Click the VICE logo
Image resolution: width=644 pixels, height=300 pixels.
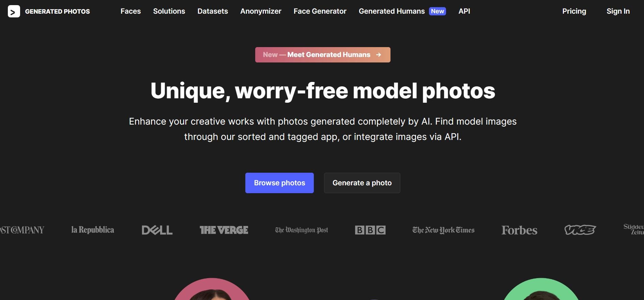(580, 230)
